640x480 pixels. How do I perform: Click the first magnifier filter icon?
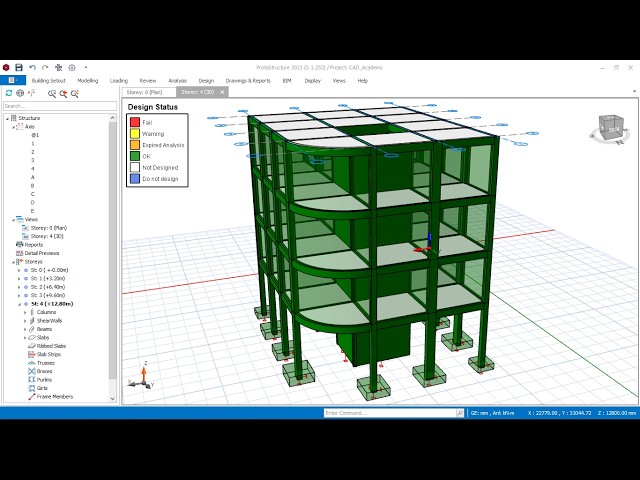52,93
